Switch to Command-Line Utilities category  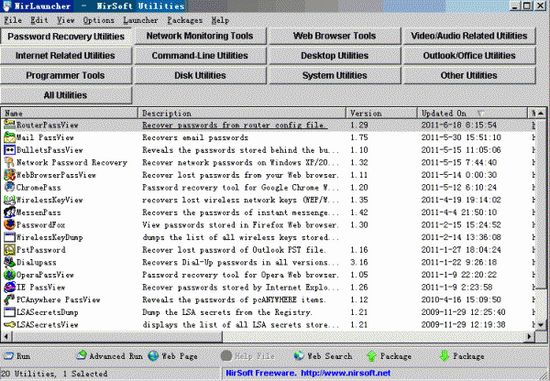pyautogui.click(x=200, y=56)
